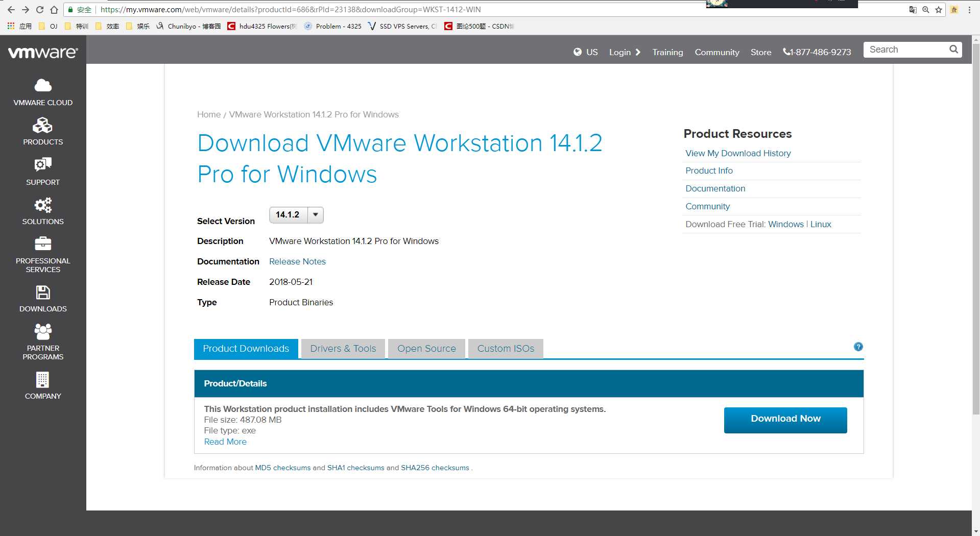980x536 pixels.
Task: Open the Community link under Product Resources
Action: pos(707,206)
